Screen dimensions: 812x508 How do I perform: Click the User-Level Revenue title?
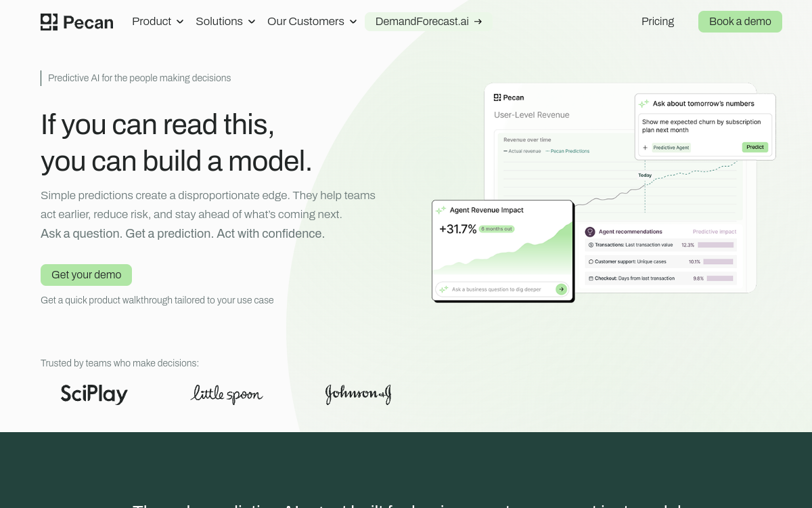(532, 115)
